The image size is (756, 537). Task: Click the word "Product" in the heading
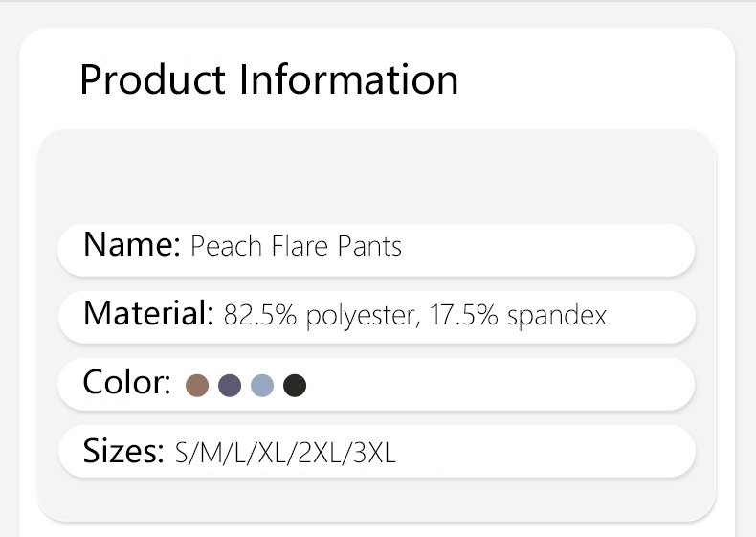(152, 79)
